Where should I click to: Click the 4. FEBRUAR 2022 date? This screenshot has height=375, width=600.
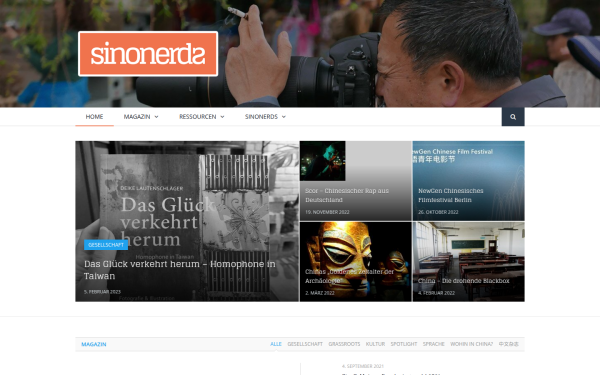(436, 293)
